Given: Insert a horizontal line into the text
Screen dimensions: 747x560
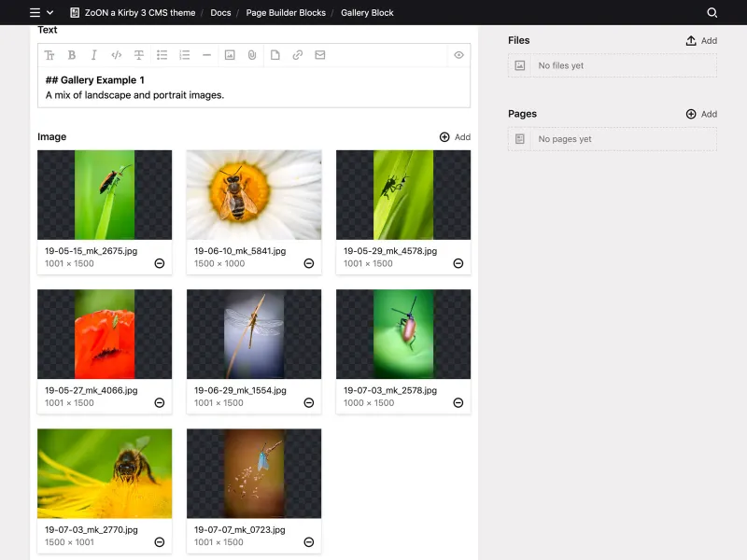Looking at the screenshot, I should pos(206,55).
